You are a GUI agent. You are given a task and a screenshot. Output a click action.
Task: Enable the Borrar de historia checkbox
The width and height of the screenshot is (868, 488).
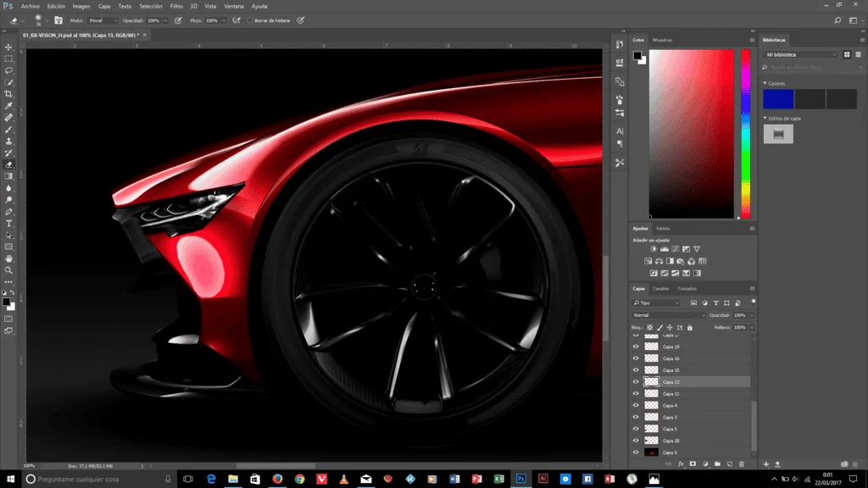[250, 20]
